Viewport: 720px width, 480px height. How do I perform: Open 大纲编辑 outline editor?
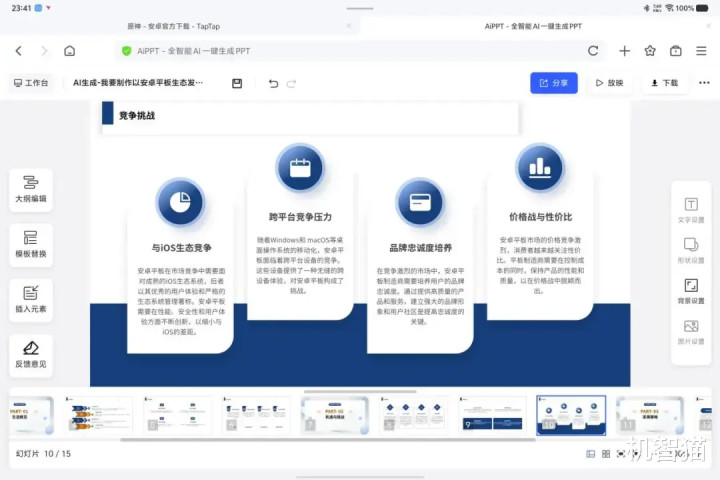pos(31,190)
